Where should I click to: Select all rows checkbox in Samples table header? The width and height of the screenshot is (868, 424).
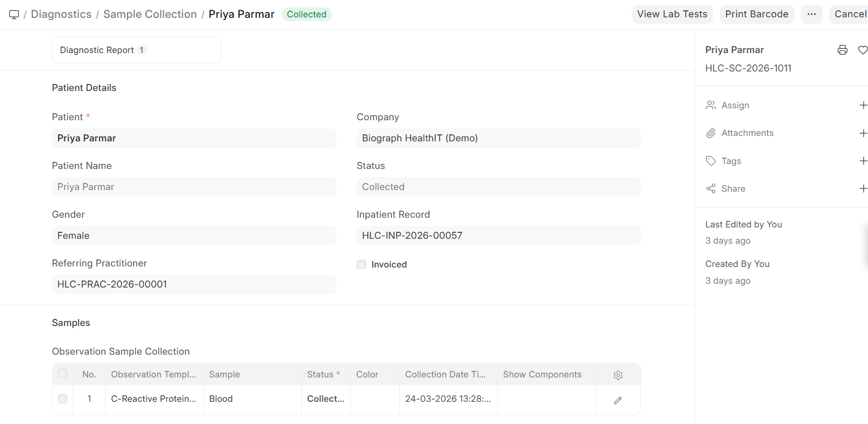tap(63, 374)
